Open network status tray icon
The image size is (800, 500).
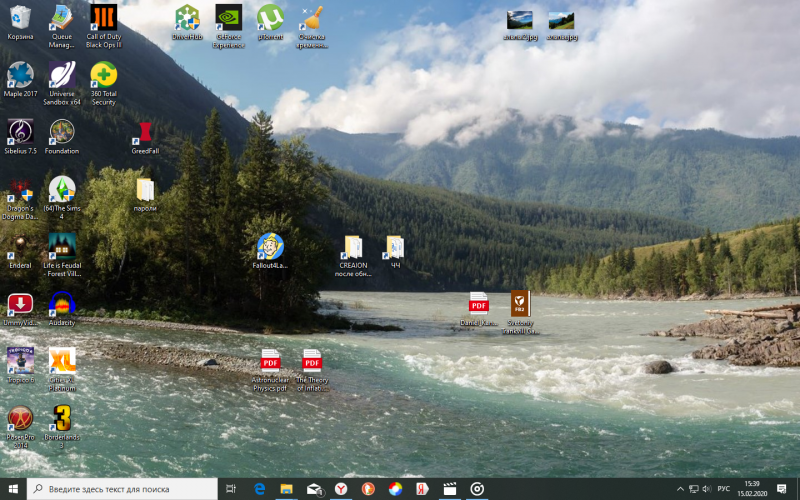point(694,489)
